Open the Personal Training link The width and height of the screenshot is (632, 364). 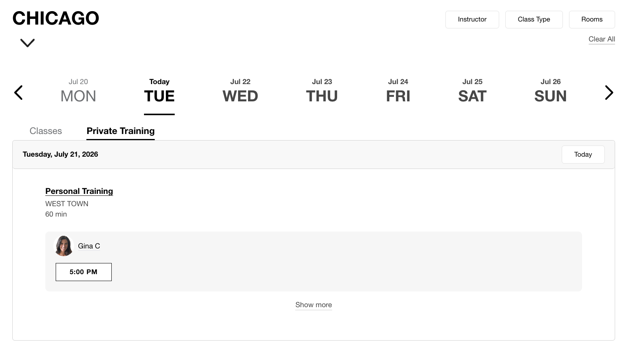(x=79, y=191)
